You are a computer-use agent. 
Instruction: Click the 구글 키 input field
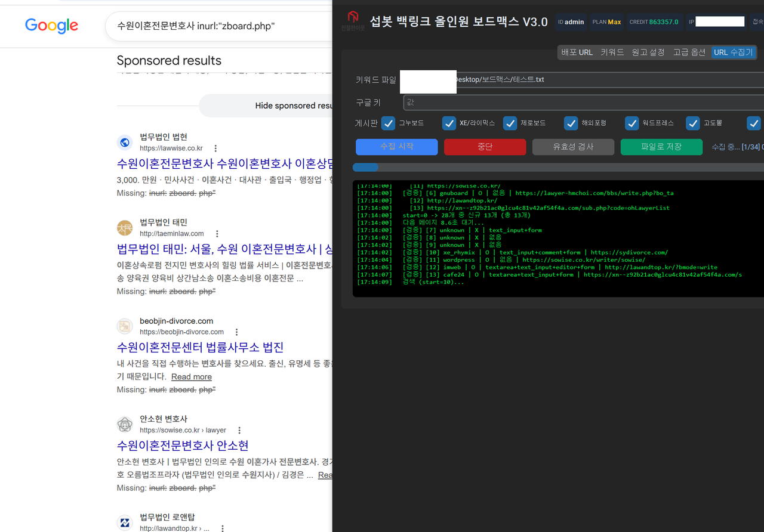click(583, 103)
